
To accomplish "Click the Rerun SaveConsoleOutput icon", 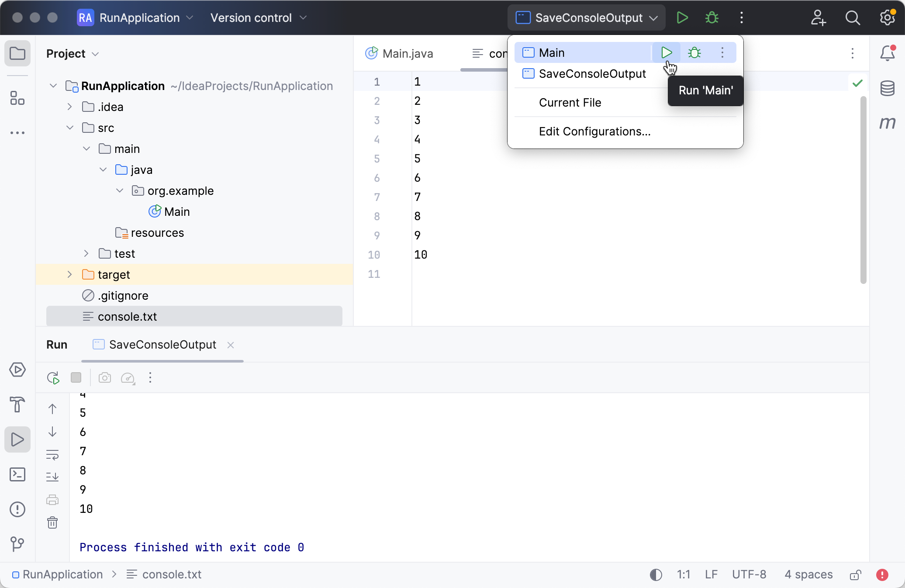I will 53,377.
